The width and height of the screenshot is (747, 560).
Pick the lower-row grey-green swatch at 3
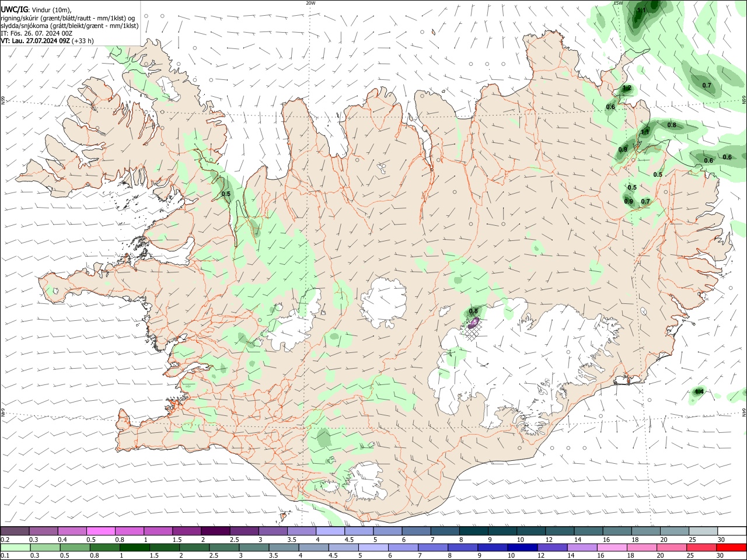coord(254,547)
